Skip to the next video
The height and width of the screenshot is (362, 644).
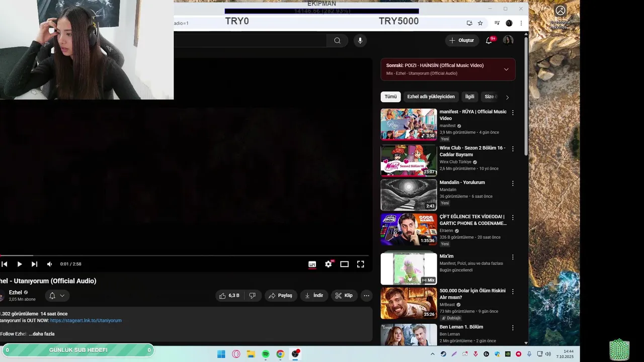[x=34, y=264]
